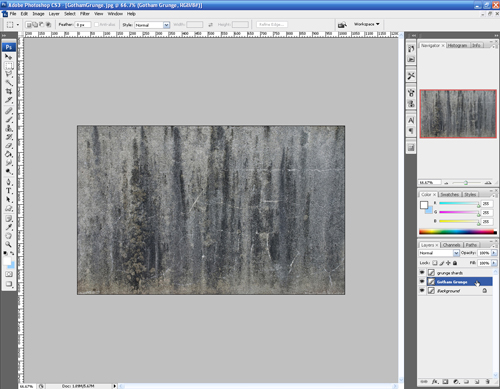500x389 pixels.
Task: Switch to the Channels tab
Action: (451, 245)
